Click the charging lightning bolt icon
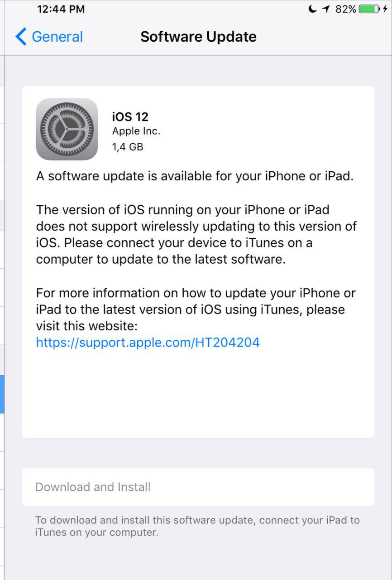 click(385, 9)
